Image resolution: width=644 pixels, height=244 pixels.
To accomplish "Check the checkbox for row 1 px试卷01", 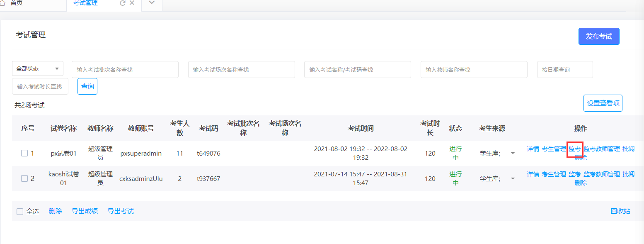I will tap(24, 154).
